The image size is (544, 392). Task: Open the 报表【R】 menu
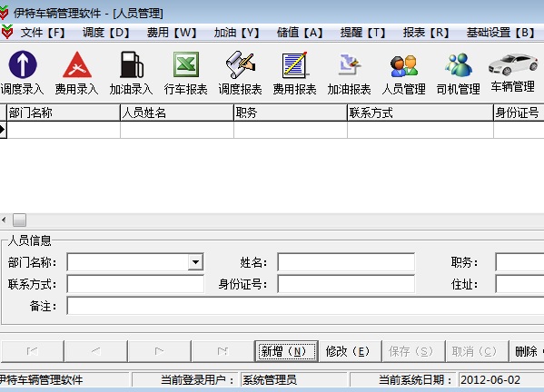pyautogui.click(x=426, y=33)
